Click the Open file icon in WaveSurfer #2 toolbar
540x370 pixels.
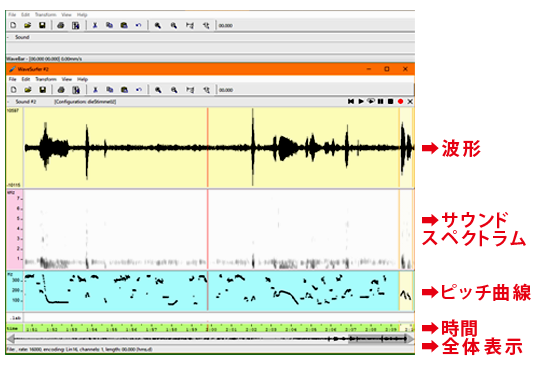click(x=28, y=90)
